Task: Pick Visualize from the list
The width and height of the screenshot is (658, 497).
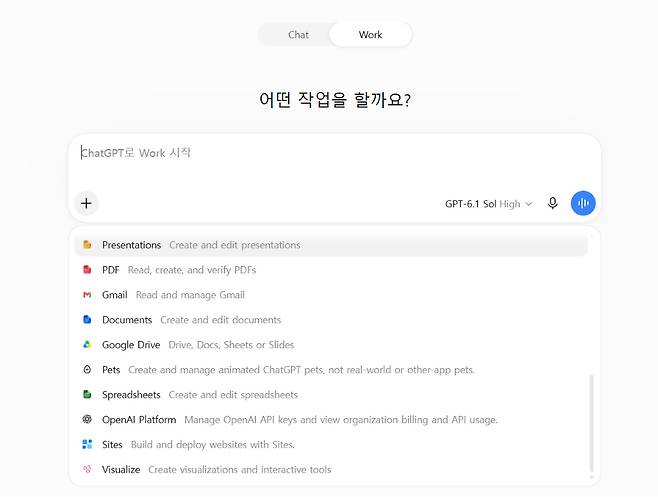Action: pyautogui.click(x=331, y=469)
